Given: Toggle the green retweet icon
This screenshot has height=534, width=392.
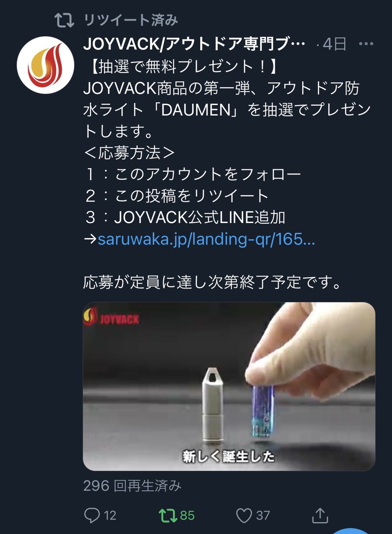Looking at the screenshot, I should click(x=167, y=515).
